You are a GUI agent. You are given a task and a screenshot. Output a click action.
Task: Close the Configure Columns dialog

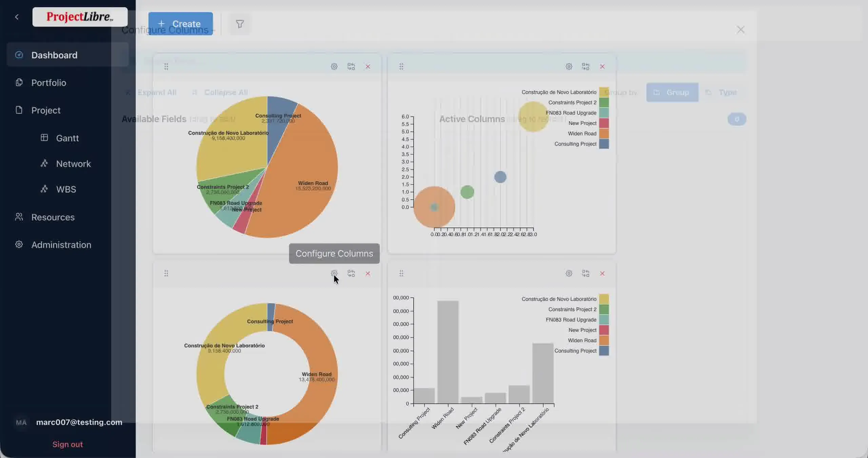point(741,30)
